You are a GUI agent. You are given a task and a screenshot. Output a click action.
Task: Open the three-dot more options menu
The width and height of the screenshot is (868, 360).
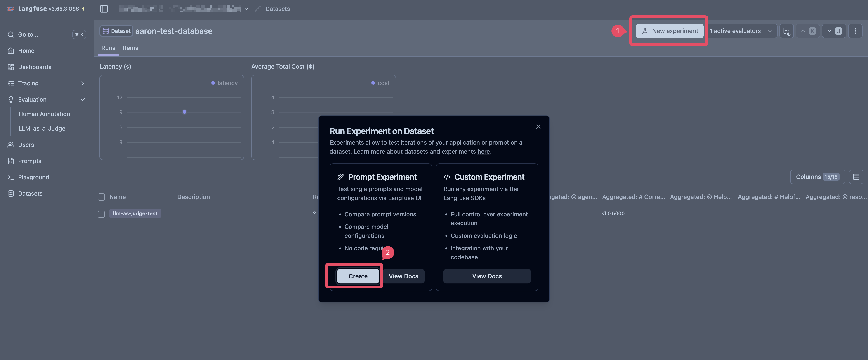click(x=855, y=31)
